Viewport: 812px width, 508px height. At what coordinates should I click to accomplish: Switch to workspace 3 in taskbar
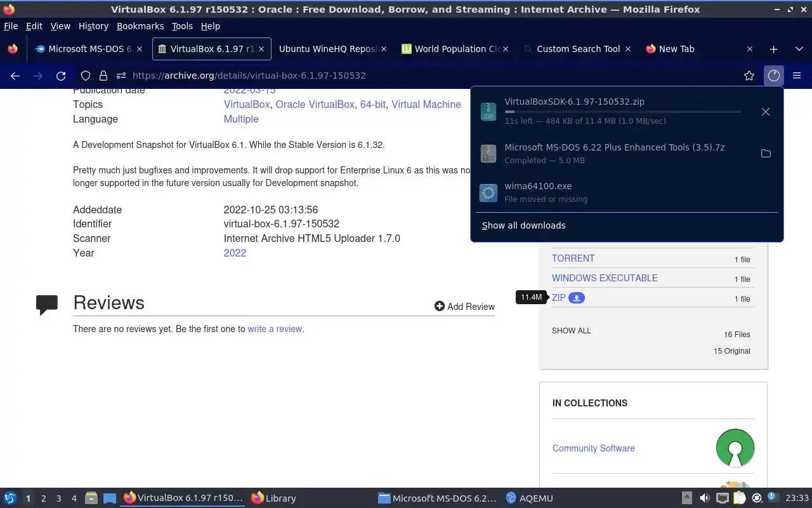58,498
